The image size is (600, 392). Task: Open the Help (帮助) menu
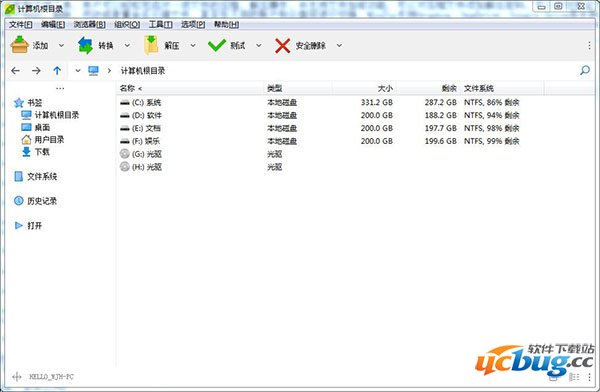(x=226, y=24)
